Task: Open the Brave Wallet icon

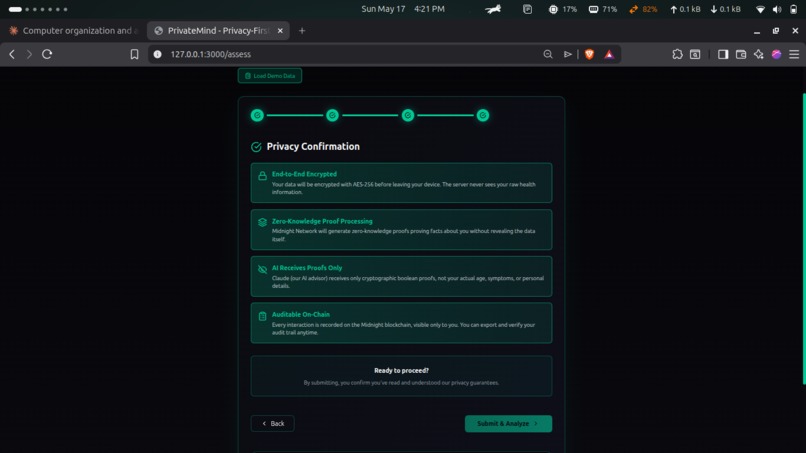Action: (x=741, y=54)
